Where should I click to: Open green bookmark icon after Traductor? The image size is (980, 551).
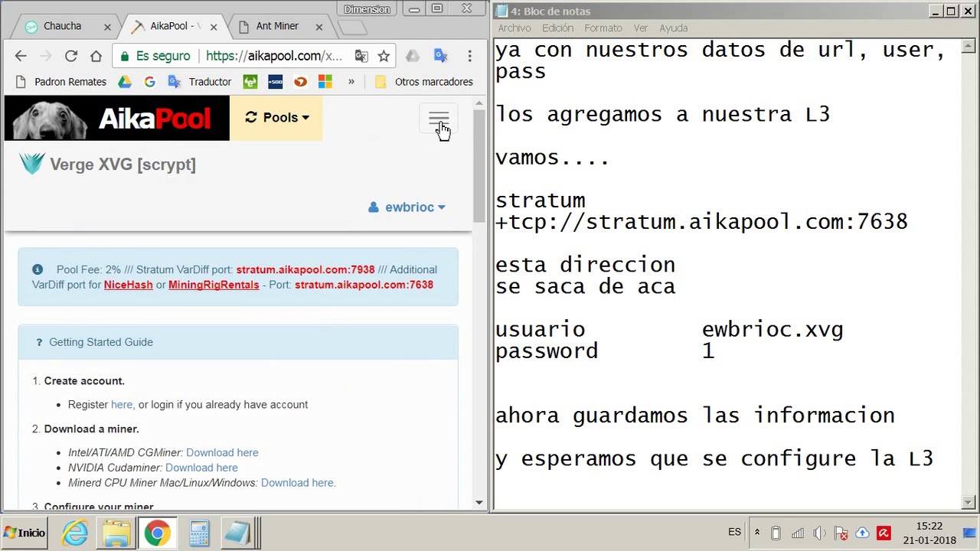250,82
